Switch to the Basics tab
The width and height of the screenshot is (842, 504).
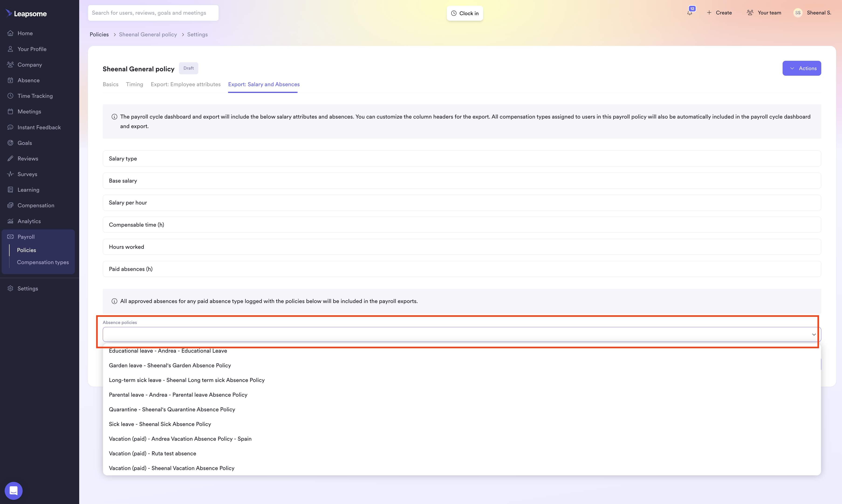point(111,84)
